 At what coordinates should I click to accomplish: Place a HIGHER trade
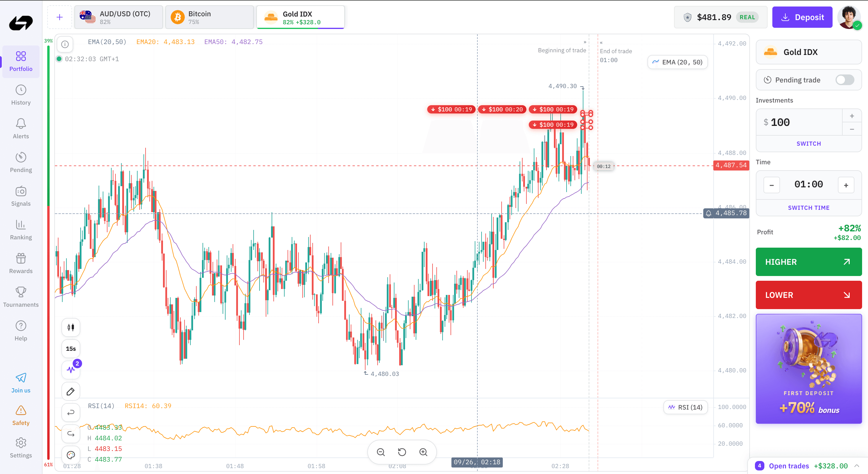(x=809, y=262)
